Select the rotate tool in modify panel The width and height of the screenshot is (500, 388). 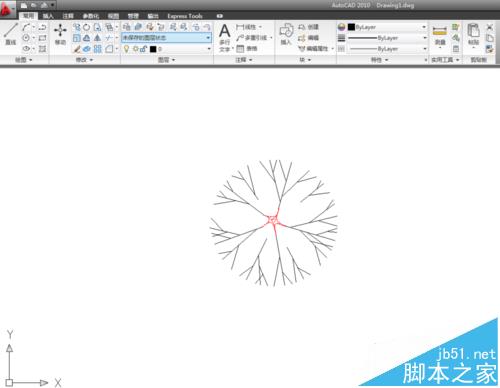[x=87, y=27]
